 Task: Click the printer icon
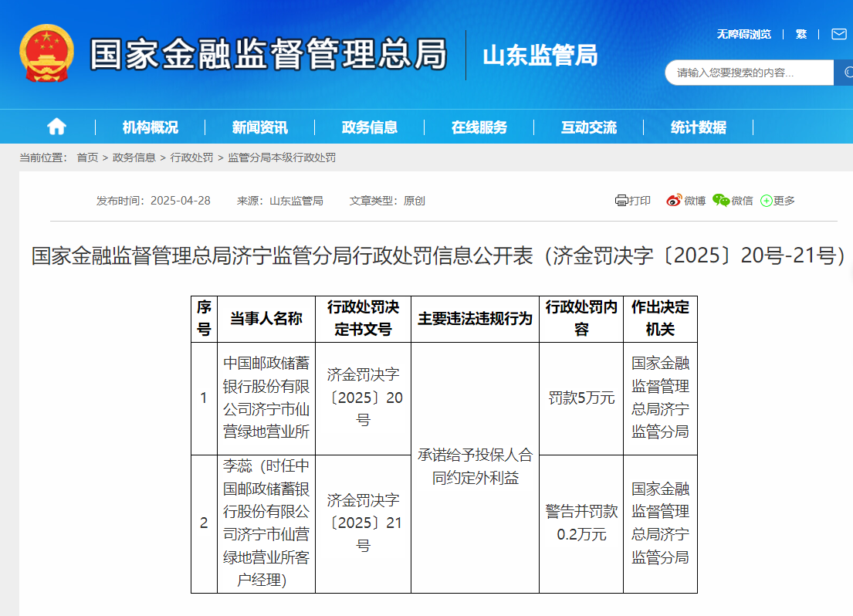[621, 201]
